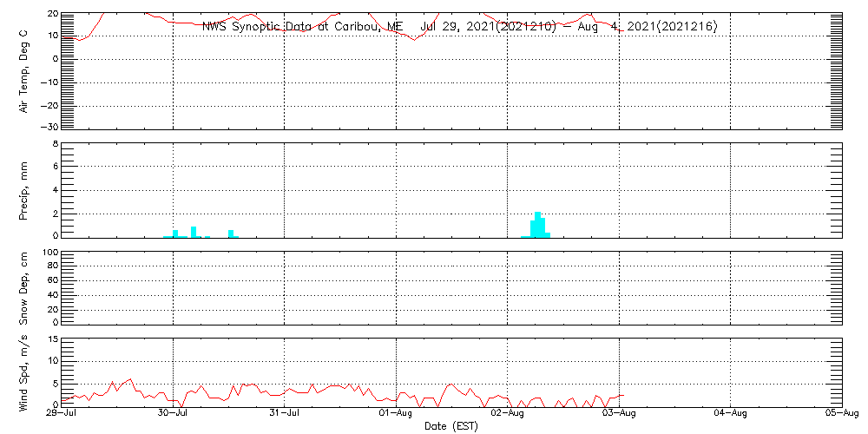Select the "Air Temp, Deg C" axis label
Viewport: 868px width, 434px height.
click(24, 69)
